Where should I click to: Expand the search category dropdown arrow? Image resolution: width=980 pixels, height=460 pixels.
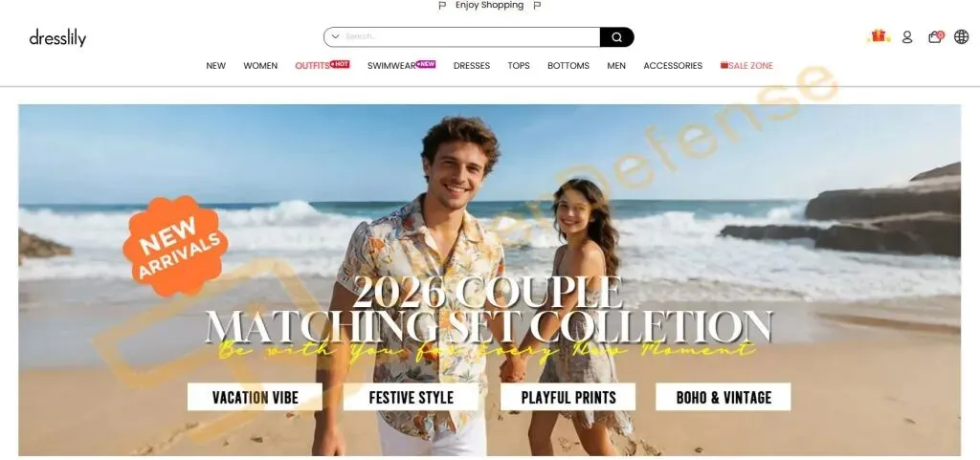click(335, 37)
